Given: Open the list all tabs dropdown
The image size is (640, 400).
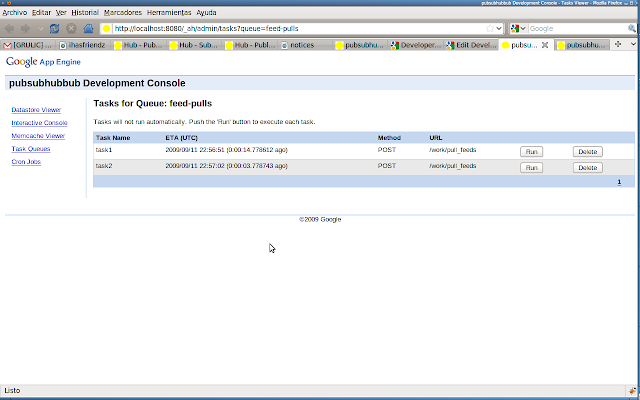Looking at the screenshot, I should (633, 44).
